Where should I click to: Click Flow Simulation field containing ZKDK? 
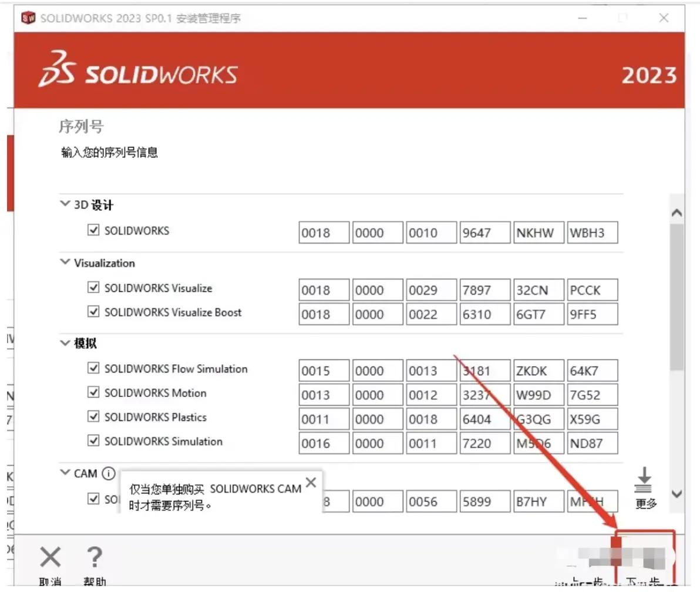coord(539,371)
